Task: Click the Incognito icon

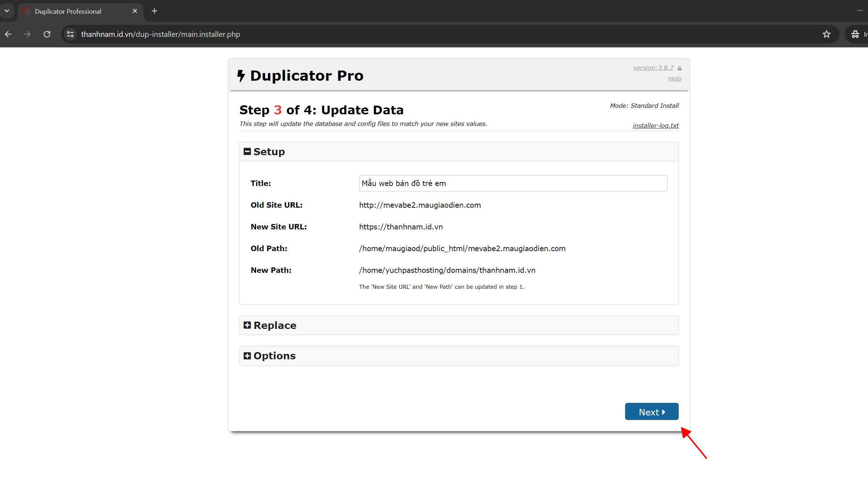Action: [855, 34]
